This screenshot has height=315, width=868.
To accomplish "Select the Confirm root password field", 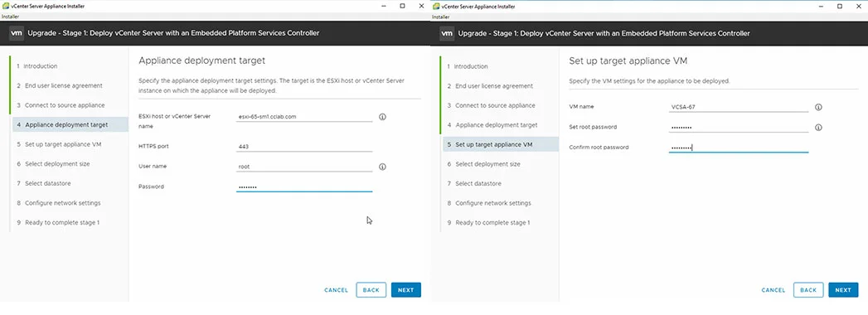I will (739, 148).
